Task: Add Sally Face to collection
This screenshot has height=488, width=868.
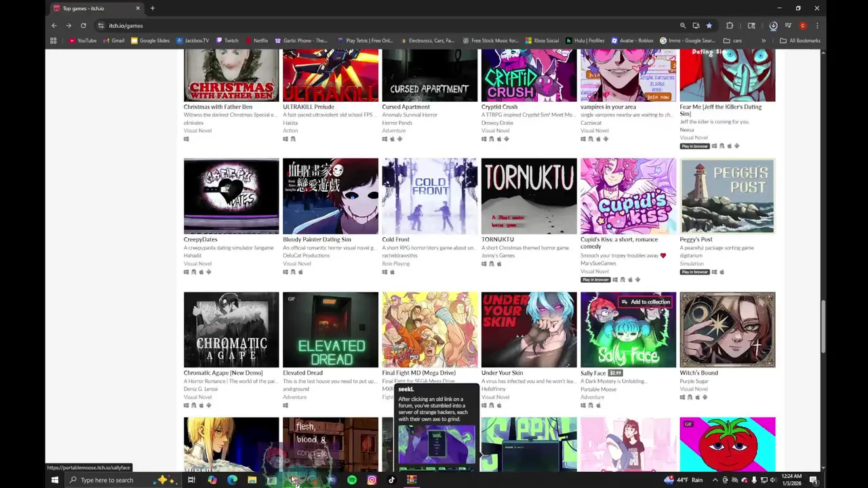Action: tap(646, 302)
